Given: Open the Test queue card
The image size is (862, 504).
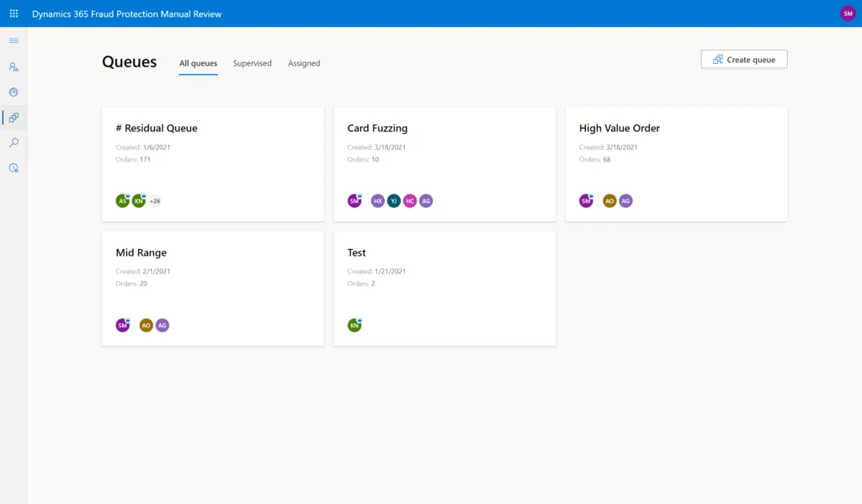Looking at the screenshot, I should tap(357, 253).
